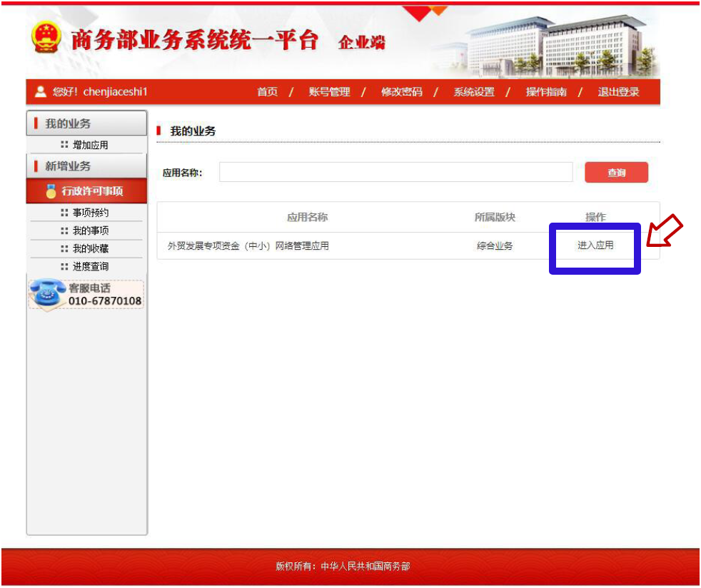Click the 应用名称 column header
Viewport: 701px width, 588px height.
(307, 217)
